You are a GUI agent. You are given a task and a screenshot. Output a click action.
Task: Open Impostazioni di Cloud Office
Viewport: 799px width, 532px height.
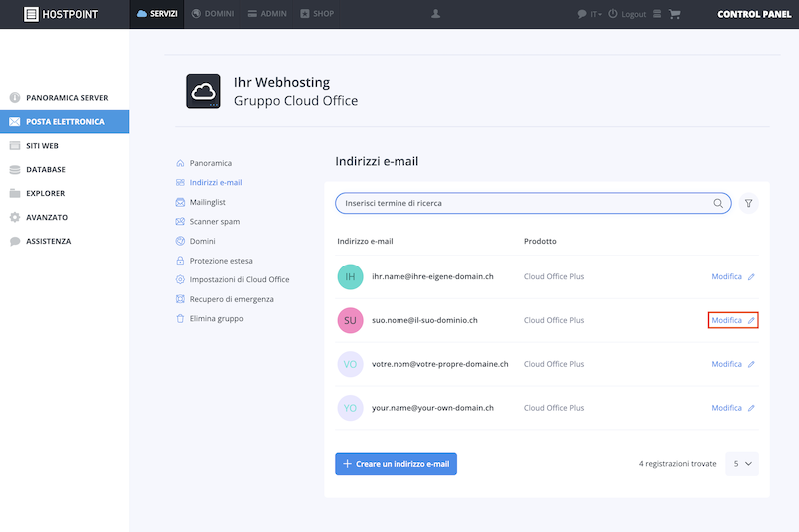[x=232, y=280]
